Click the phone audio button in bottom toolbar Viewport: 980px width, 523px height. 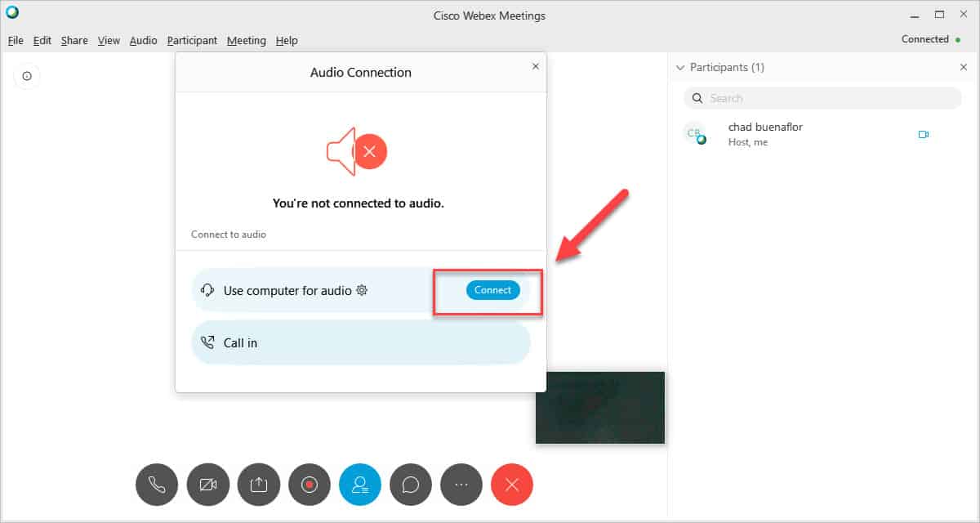pyautogui.click(x=157, y=485)
